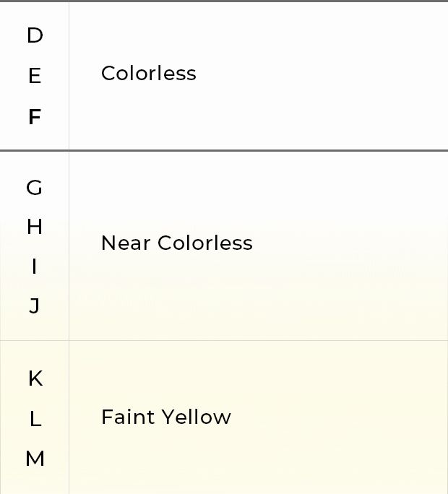448x494 pixels.
Task: Select the E color grade letter
Action: click(35, 76)
